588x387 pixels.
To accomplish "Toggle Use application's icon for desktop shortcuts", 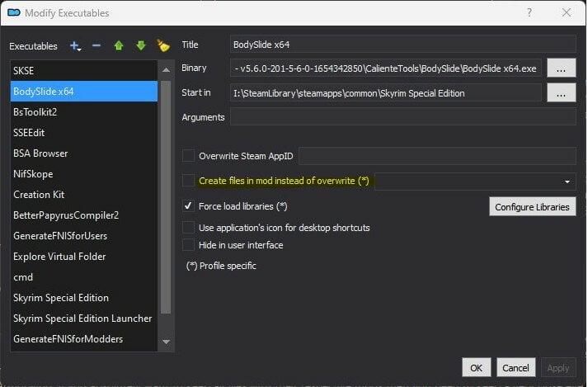I will click(188, 228).
